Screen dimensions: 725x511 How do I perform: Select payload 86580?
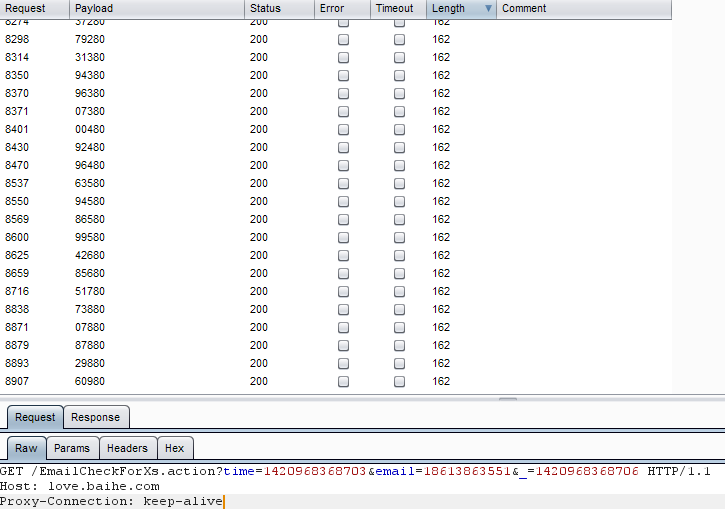pos(90,220)
